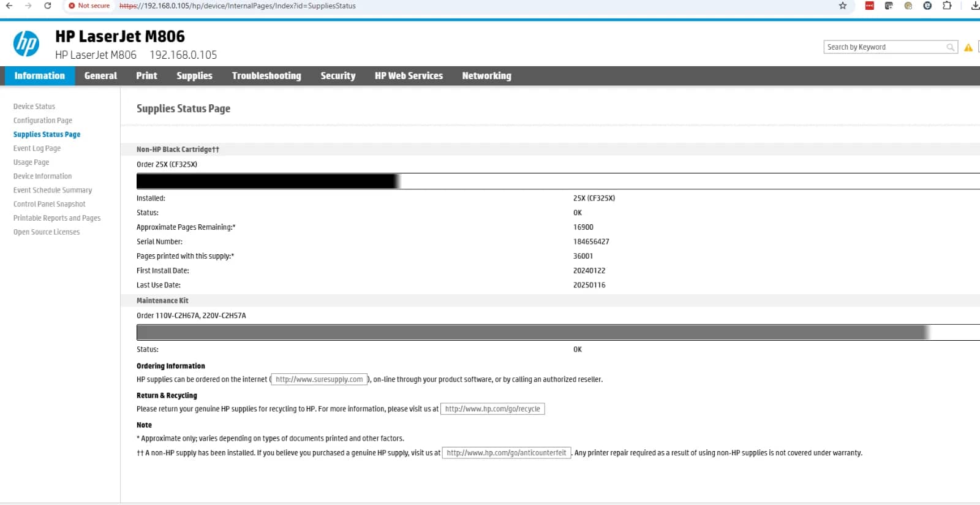Open the Print tab
Viewport: 980px width, 505px height.
click(x=146, y=76)
